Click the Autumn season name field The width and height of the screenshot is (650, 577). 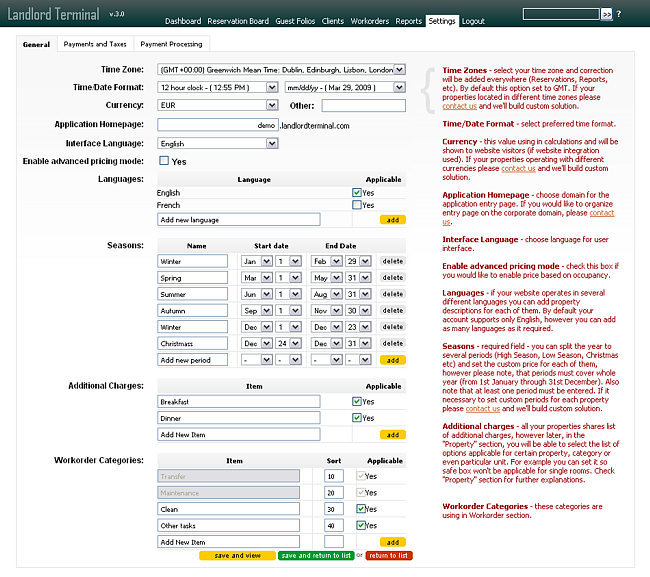coord(192,310)
